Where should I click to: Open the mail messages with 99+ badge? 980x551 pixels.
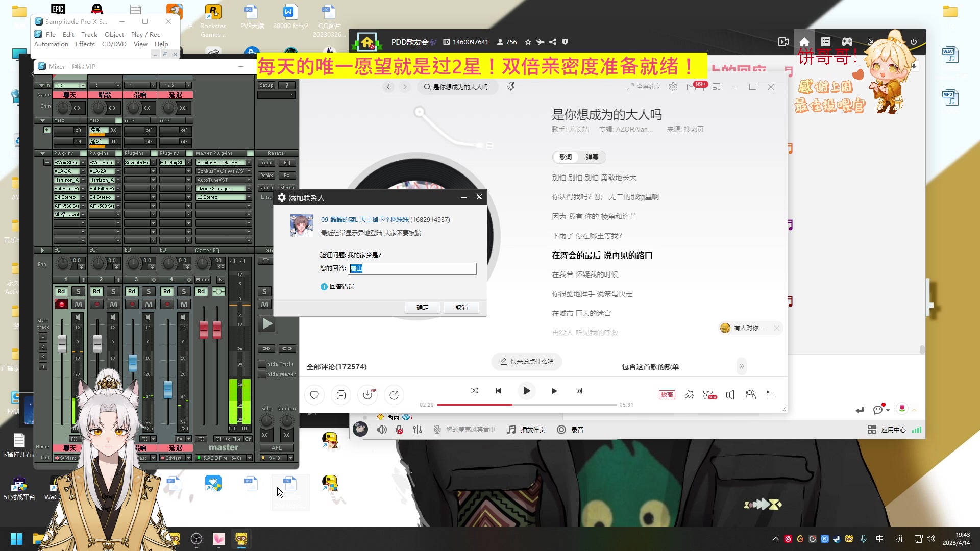point(692,87)
